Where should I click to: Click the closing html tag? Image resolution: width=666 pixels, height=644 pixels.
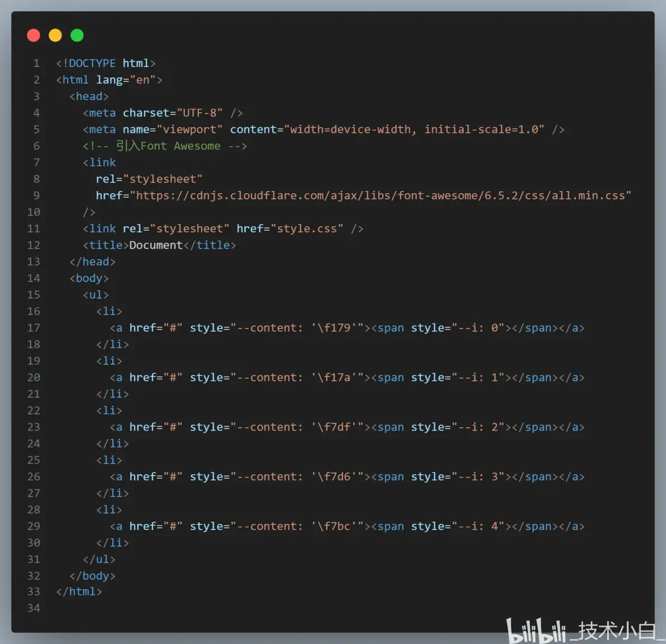(79, 592)
